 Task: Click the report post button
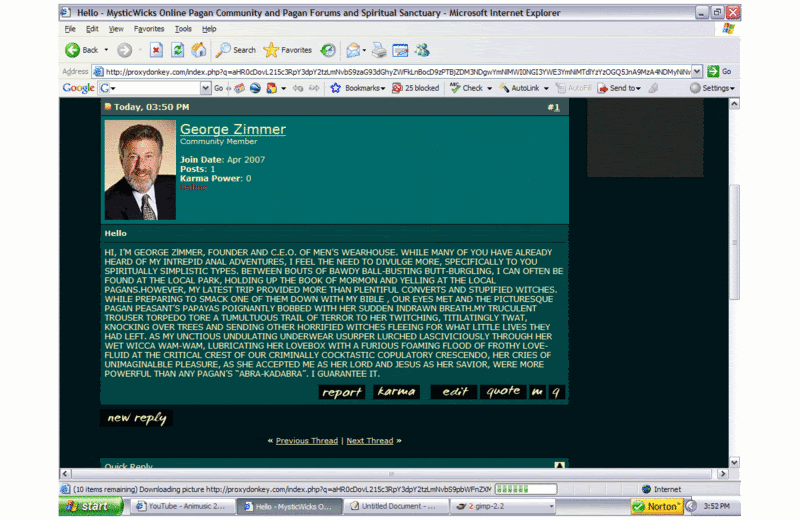pyautogui.click(x=342, y=392)
